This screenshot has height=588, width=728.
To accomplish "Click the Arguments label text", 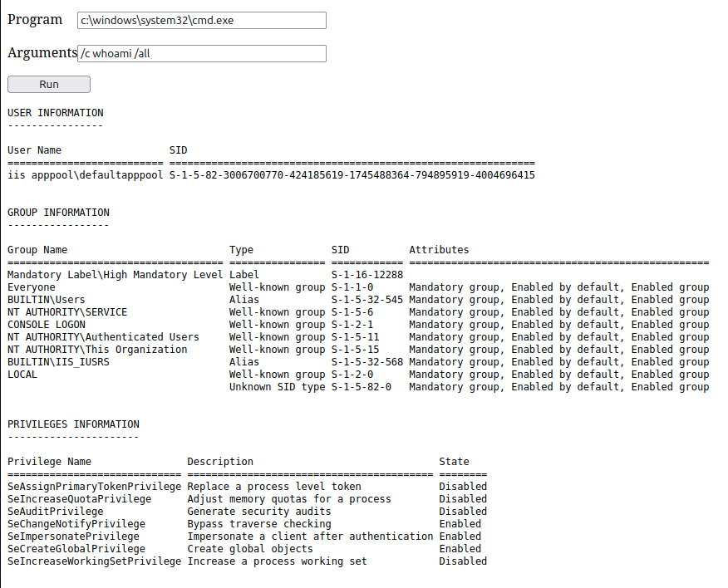I will click(42, 52).
